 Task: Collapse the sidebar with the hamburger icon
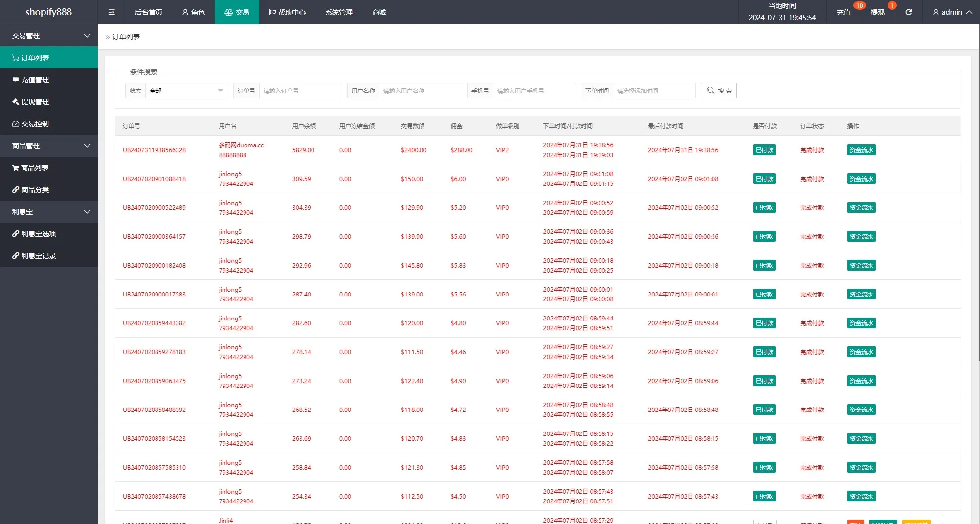click(x=111, y=12)
